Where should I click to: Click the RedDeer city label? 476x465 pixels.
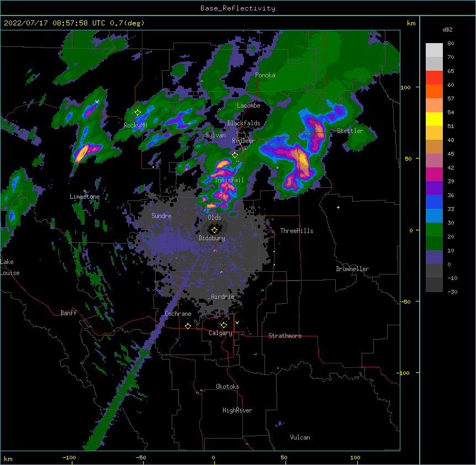tap(244, 141)
